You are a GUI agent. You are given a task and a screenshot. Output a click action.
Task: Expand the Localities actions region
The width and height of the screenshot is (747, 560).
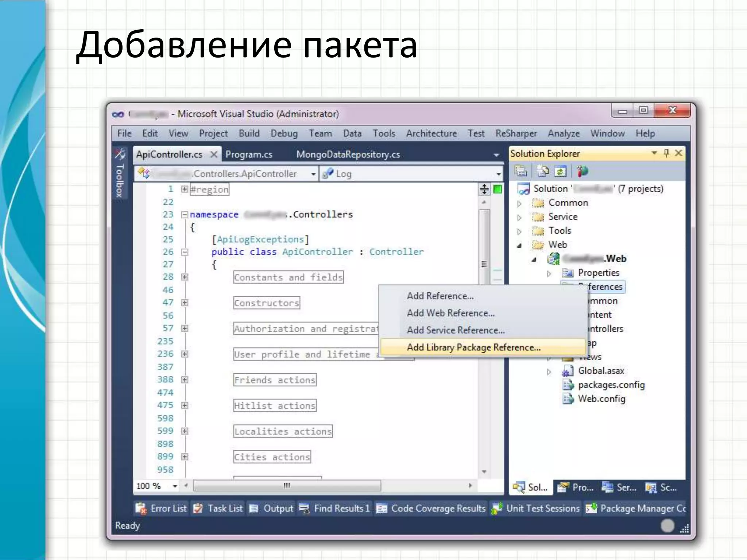[185, 431]
